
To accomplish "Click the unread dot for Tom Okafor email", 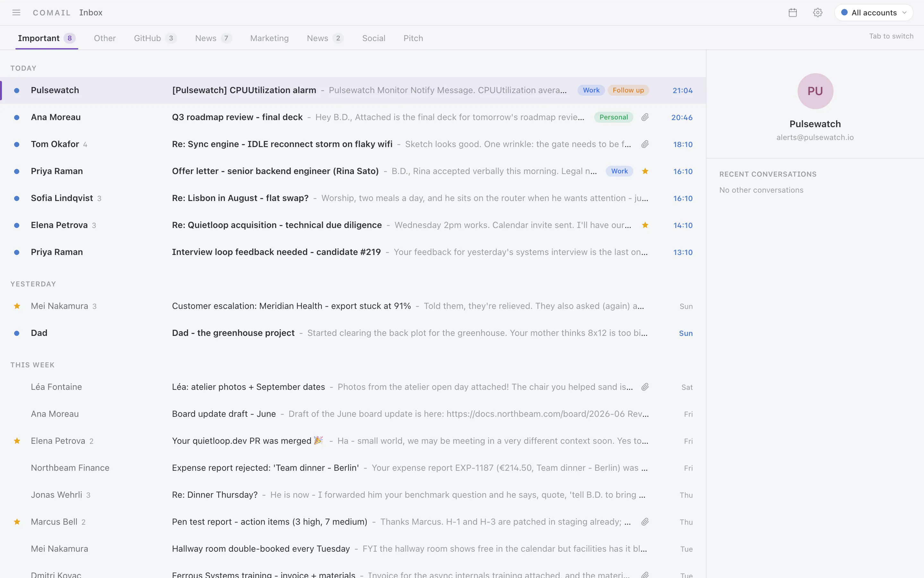I will (x=17, y=144).
